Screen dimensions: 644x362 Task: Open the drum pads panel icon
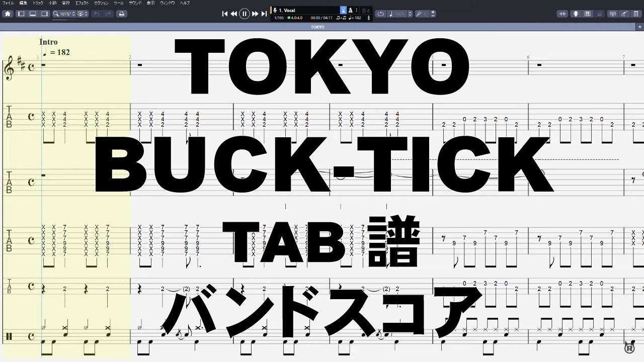599,14
